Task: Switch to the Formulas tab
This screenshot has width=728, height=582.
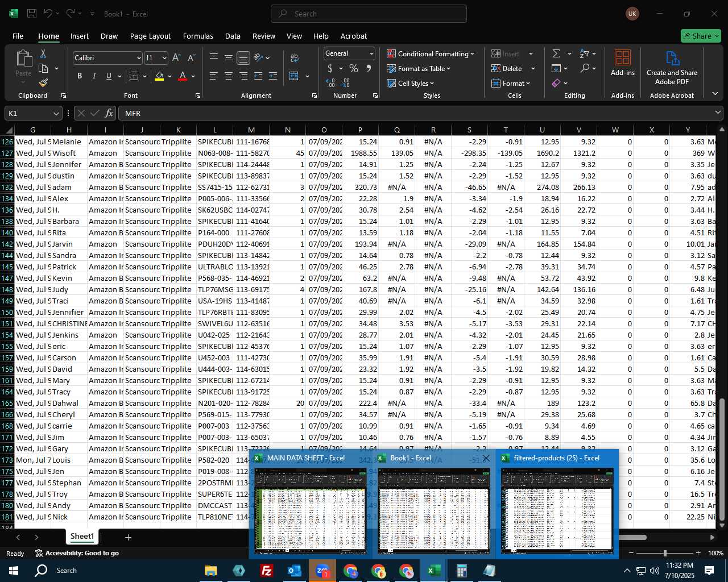Action: pos(198,36)
